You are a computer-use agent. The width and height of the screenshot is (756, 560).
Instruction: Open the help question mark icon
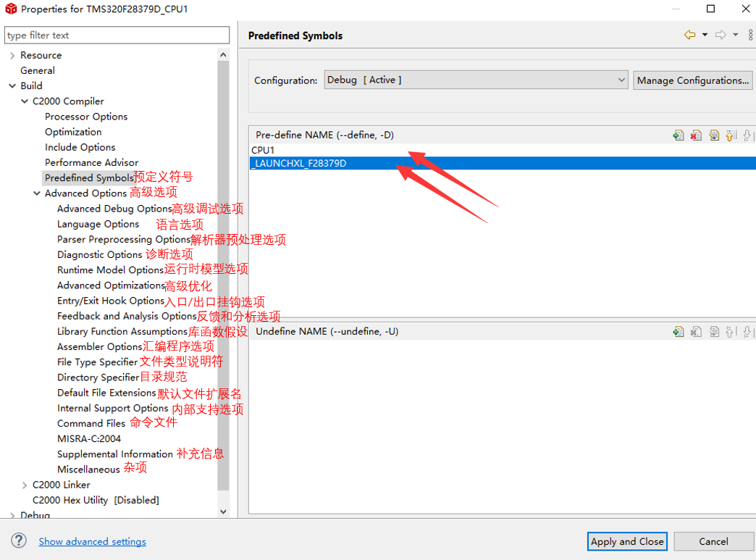pos(19,540)
